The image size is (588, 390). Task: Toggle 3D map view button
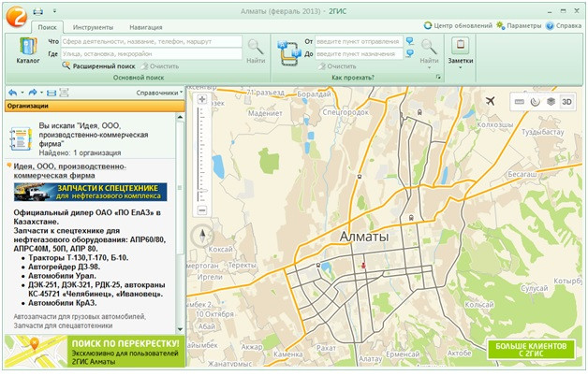pyautogui.click(x=566, y=101)
